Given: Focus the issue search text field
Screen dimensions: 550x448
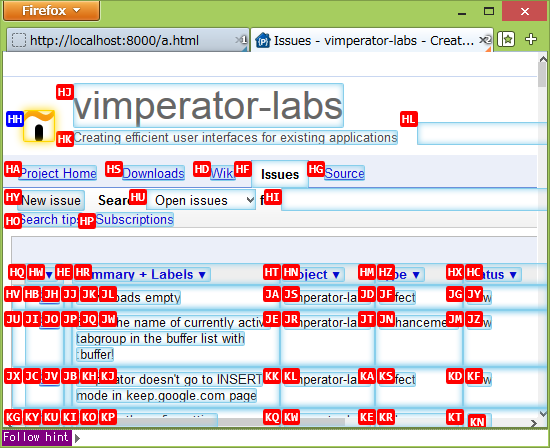Looking at the screenshot, I should point(414,200).
